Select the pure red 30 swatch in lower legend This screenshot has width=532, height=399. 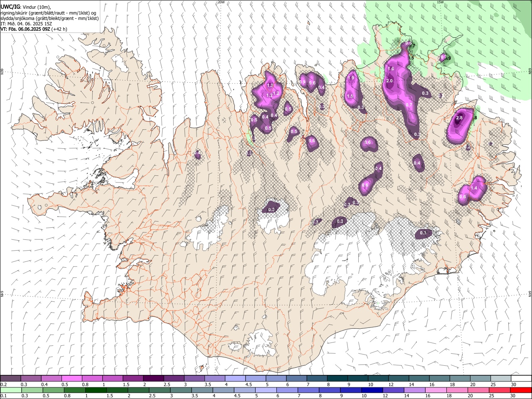coord(520,390)
